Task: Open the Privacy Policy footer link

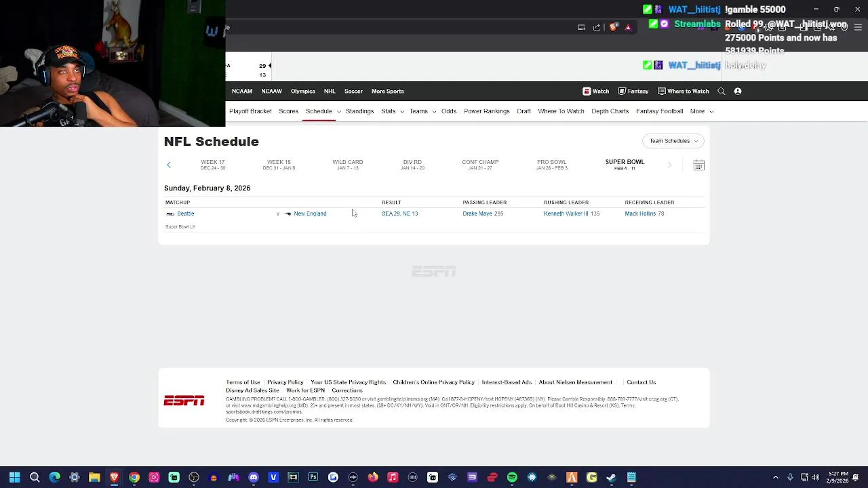Action: tap(285, 382)
